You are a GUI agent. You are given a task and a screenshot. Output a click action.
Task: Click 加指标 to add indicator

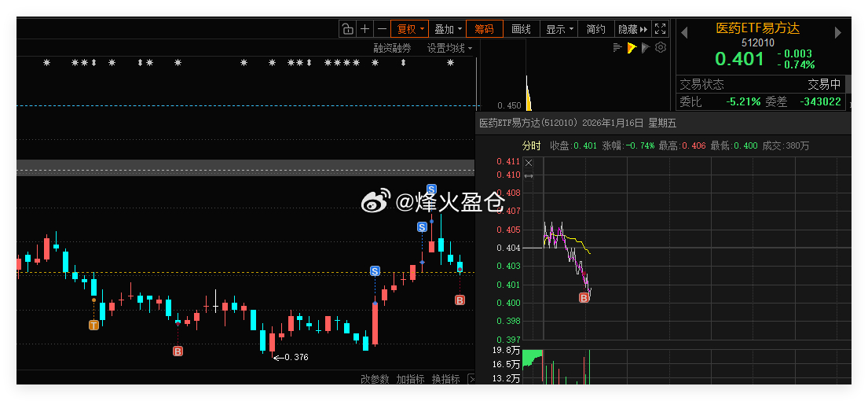[x=410, y=379]
